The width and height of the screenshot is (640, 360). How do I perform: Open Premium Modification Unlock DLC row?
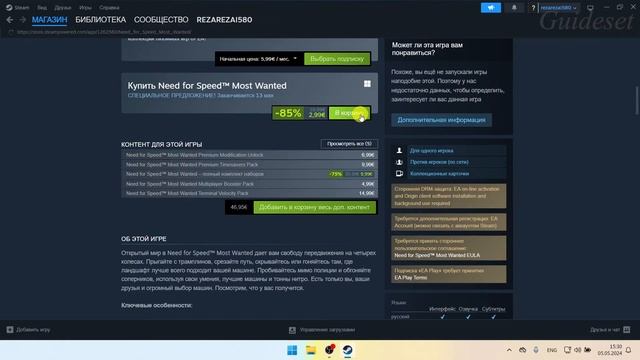tap(249, 155)
